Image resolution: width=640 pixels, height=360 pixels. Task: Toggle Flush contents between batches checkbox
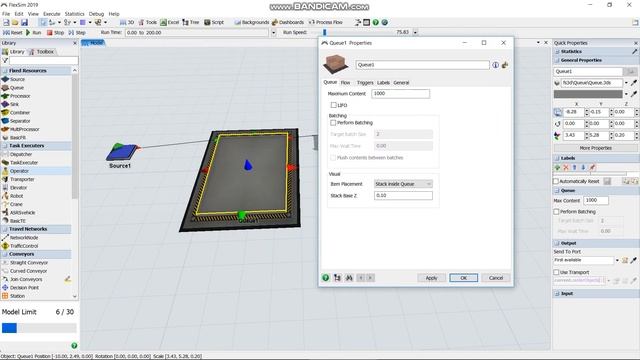click(x=333, y=158)
